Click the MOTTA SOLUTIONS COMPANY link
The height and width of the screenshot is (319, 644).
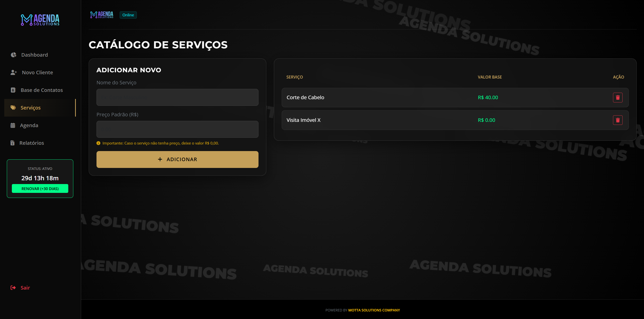click(374, 310)
